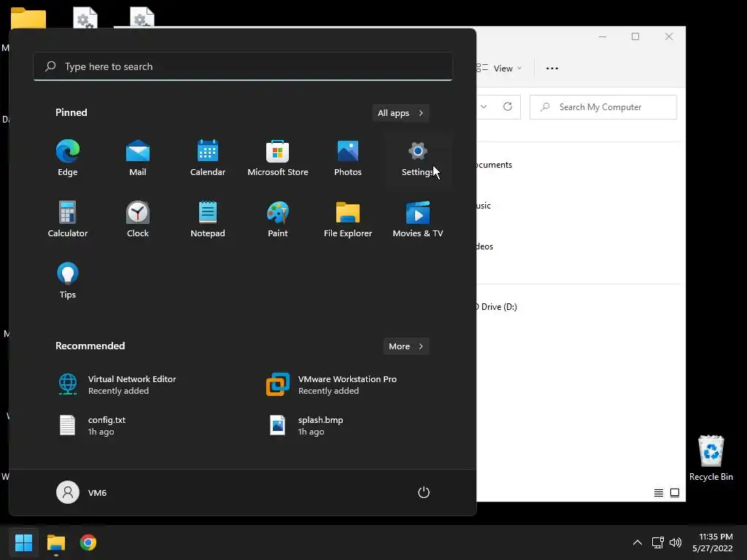Select the Recycle Bin desktop icon
This screenshot has height=560, width=747.
click(711, 458)
